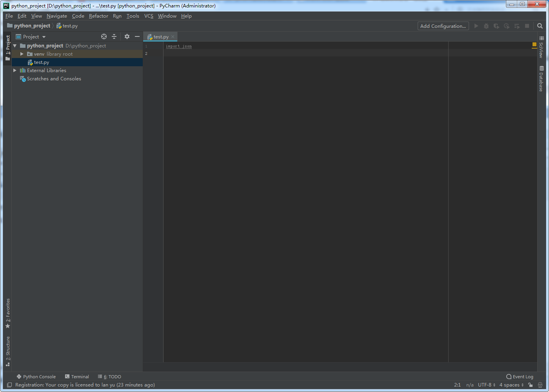Open the Refactor menu
549x392 pixels.
[98, 16]
